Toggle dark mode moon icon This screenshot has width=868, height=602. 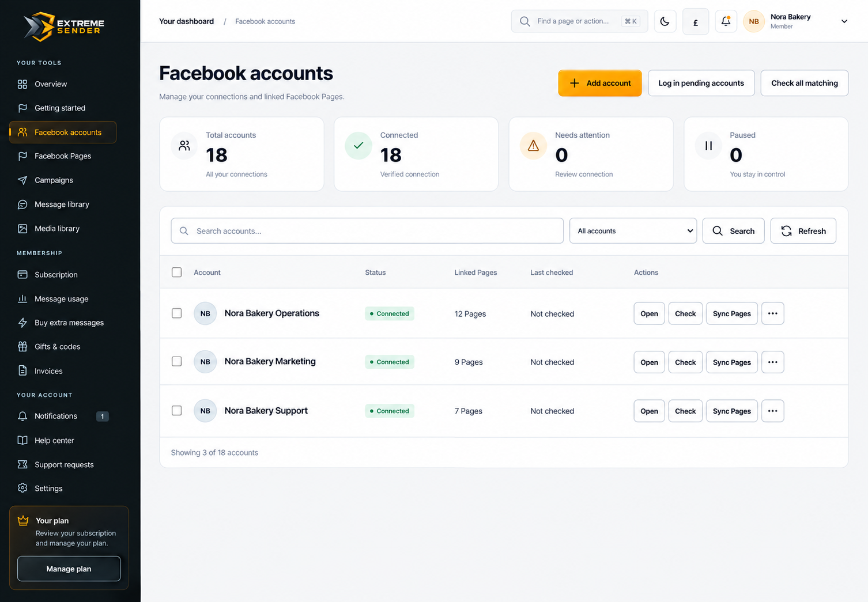click(x=665, y=21)
